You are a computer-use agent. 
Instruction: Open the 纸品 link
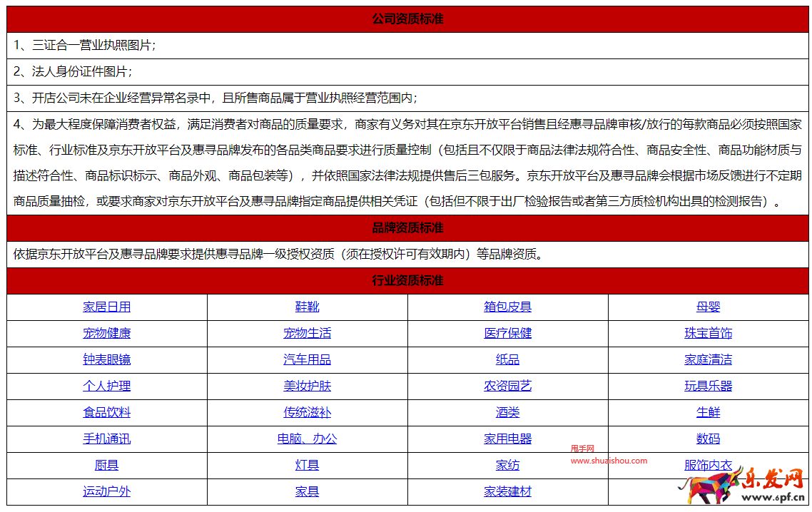click(x=507, y=360)
